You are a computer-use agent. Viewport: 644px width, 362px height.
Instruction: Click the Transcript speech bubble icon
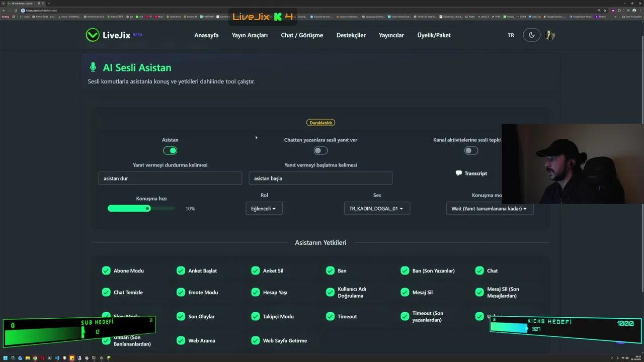[458, 173]
